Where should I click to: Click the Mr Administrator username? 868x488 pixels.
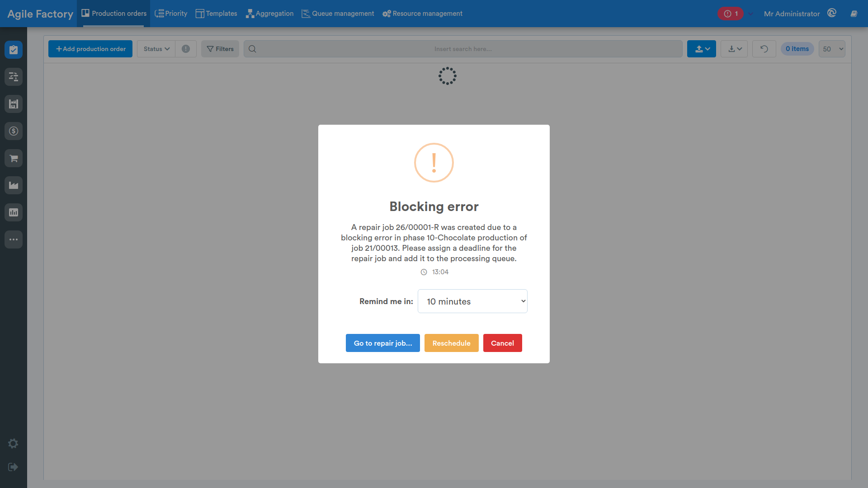click(792, 14)
